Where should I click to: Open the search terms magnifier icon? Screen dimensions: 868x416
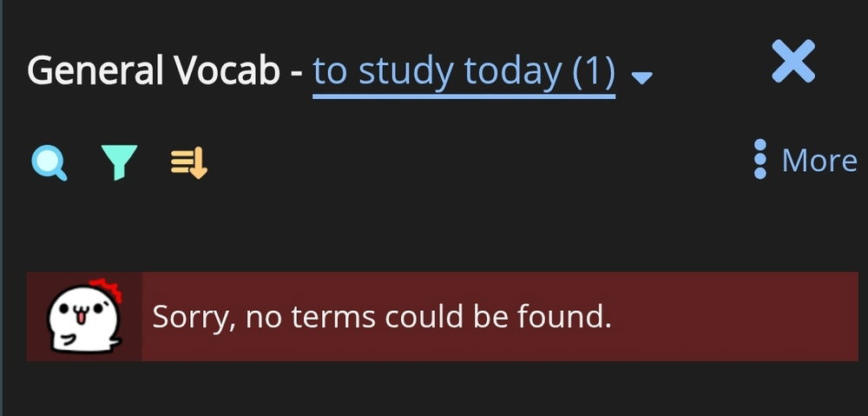pyautogui.click(x=49, y=162)
